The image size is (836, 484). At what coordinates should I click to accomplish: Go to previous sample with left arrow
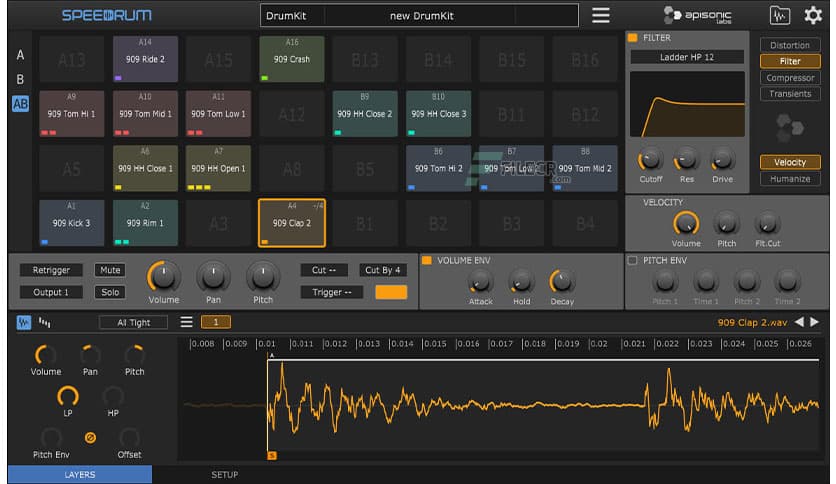tap(799, 322)
